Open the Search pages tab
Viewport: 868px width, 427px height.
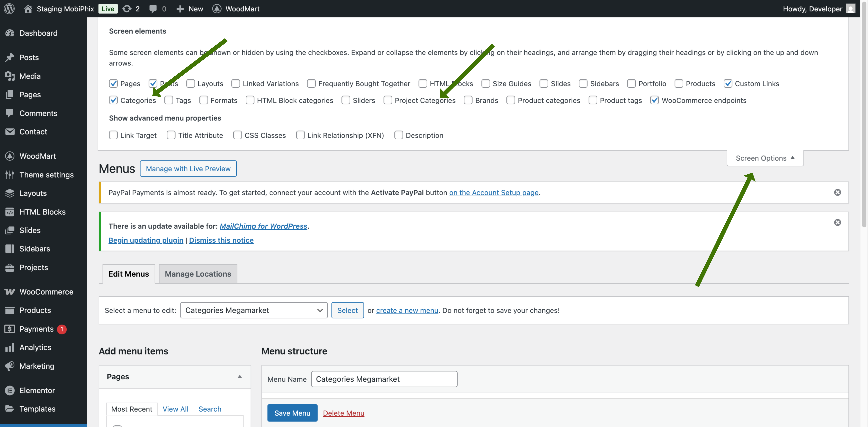click(x=210, y=409)
